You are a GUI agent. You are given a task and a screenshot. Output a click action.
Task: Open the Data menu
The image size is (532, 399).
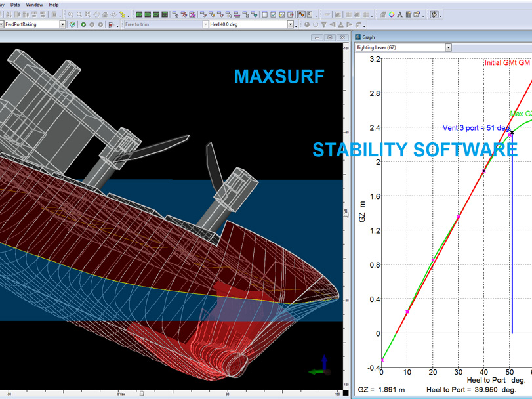15,4
